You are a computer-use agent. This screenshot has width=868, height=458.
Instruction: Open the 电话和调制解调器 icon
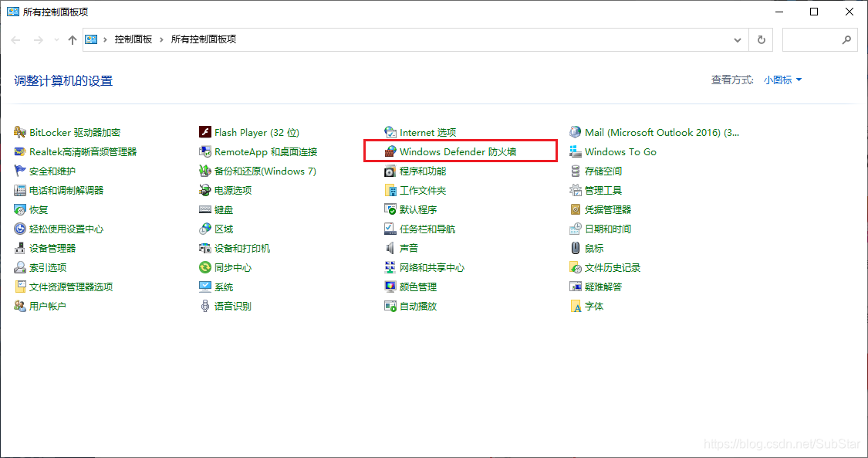coord(20,191)
